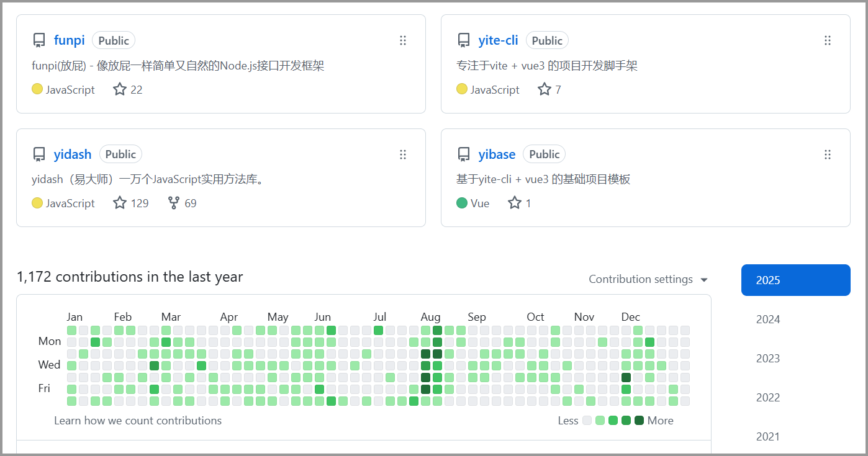Open the yidash repository link
The width and height of the screenshot is (868, 456).
(x=73, y=154)
